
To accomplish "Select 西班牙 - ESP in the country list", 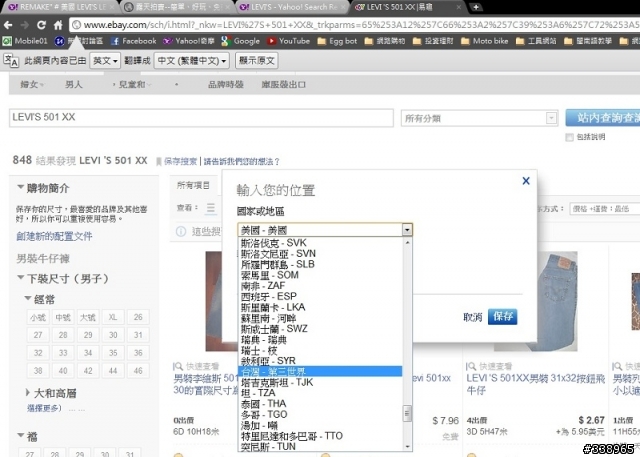I will tap(320, 296).
